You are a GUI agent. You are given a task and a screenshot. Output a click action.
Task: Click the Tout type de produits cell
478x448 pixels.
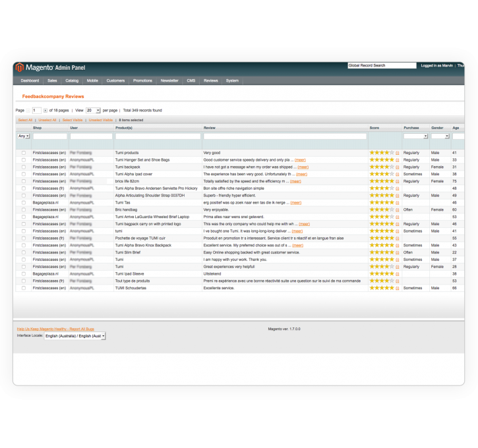click(x=133, y=281)
